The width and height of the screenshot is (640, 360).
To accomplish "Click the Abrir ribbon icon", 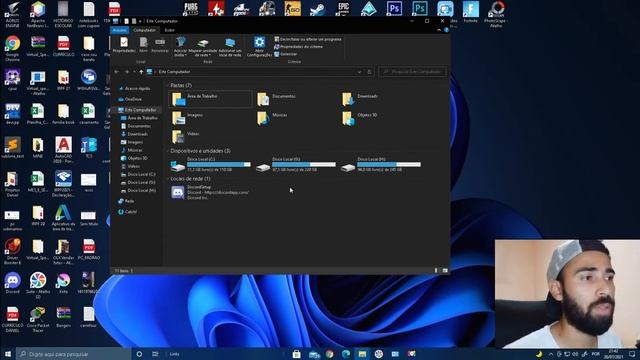I will (143, 44).
